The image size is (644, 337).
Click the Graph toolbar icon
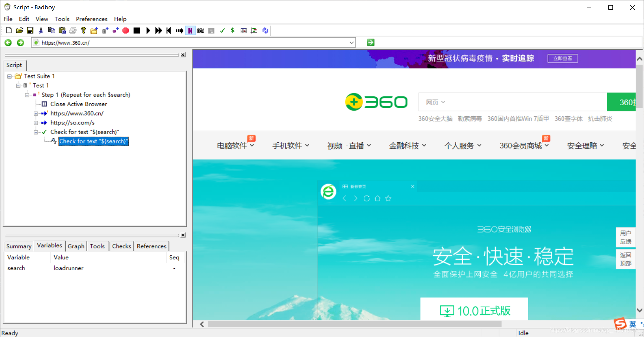pyautogui.click(x=254, y=30)
